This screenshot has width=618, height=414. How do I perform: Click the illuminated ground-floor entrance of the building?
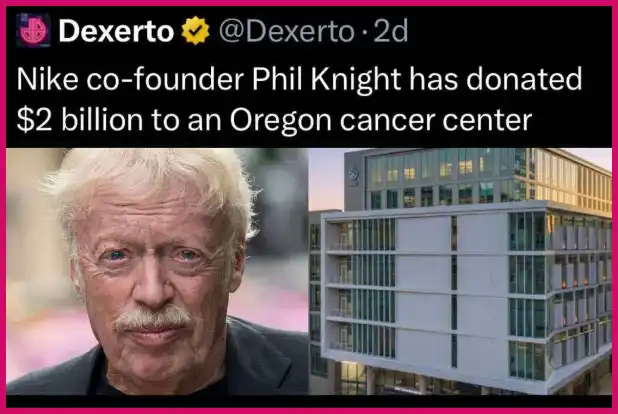[354, 378]
